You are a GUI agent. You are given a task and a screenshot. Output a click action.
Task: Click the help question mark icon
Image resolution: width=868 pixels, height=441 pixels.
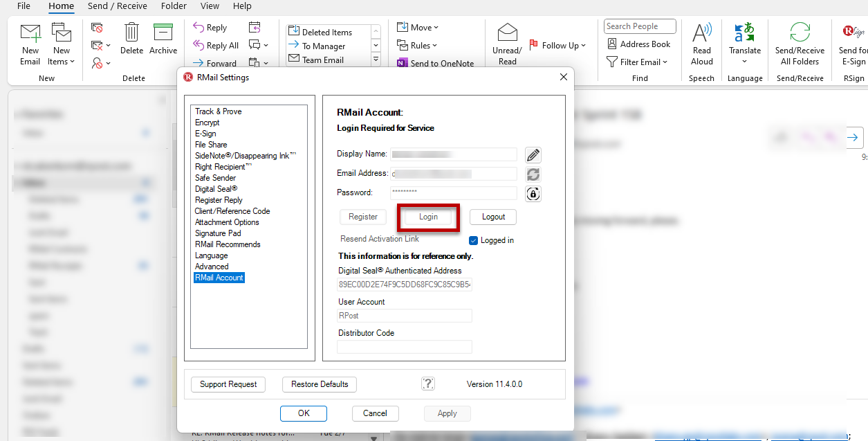pos(428,384)
